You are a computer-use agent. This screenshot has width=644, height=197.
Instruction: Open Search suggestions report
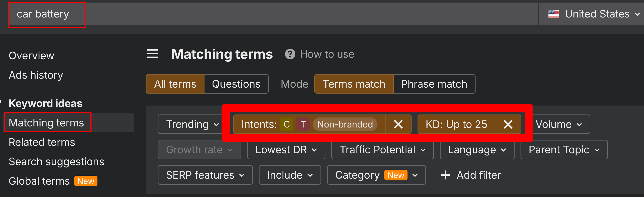pos(56,162)
